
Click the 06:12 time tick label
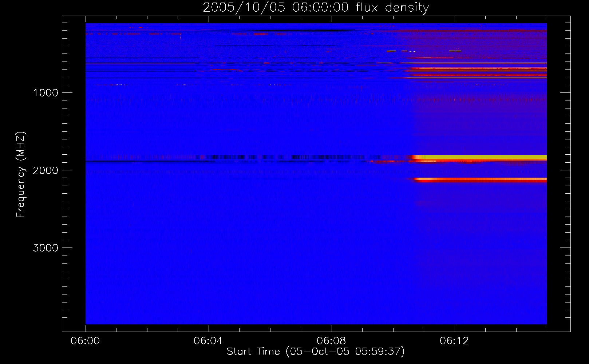click(x=454, y=341)
